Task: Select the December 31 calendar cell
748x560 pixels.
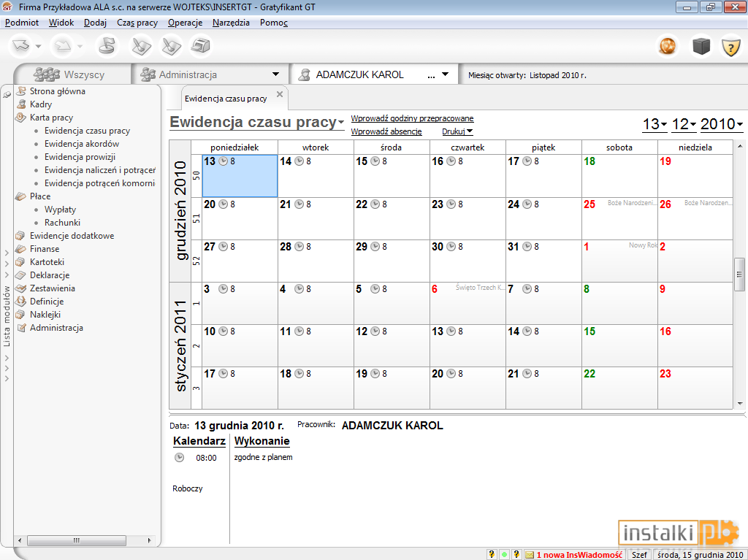Action: click(x=543, y=261)
